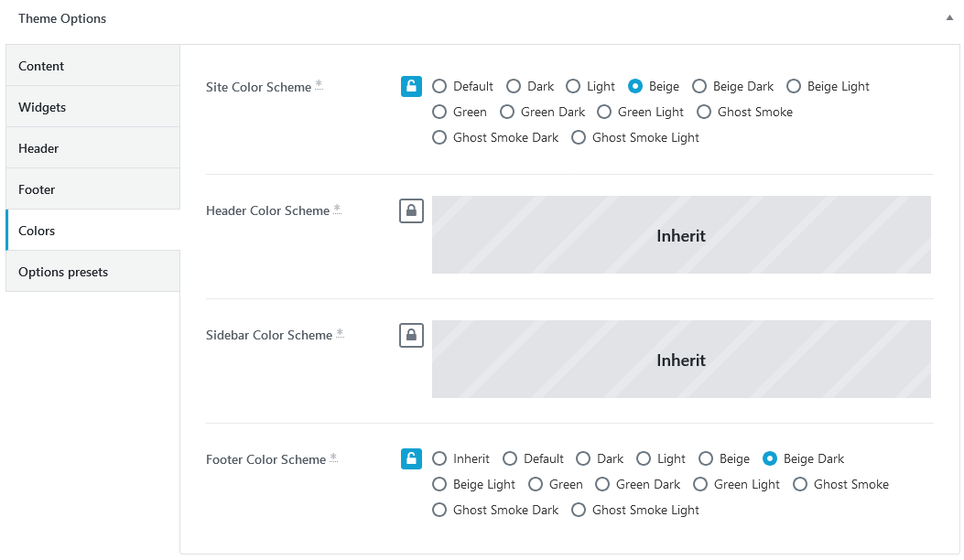
Task: Open the Content tab
Action: pos(92,66)
